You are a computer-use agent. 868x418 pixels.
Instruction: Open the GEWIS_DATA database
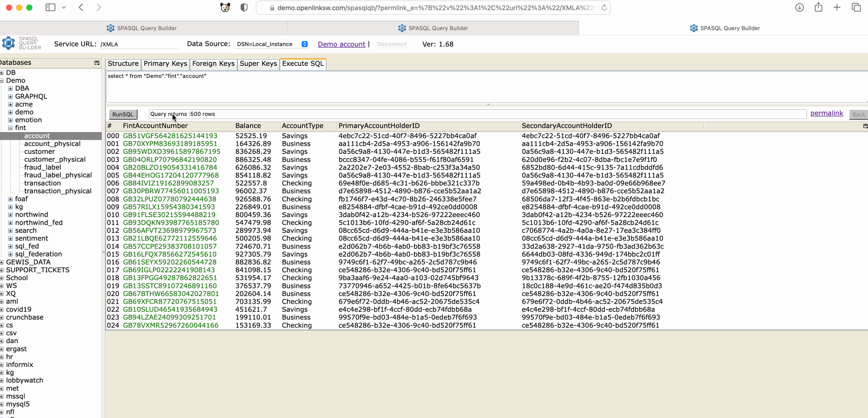coord(28,262)
